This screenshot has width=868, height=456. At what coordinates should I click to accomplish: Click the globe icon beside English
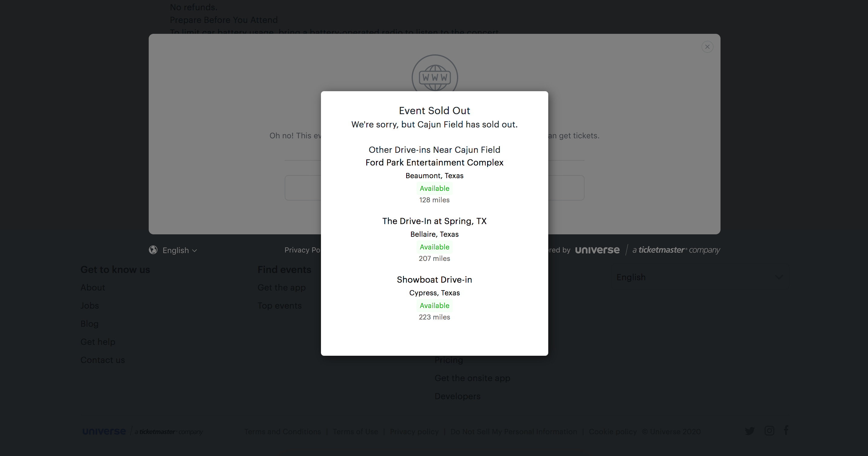tap(153, 250)
